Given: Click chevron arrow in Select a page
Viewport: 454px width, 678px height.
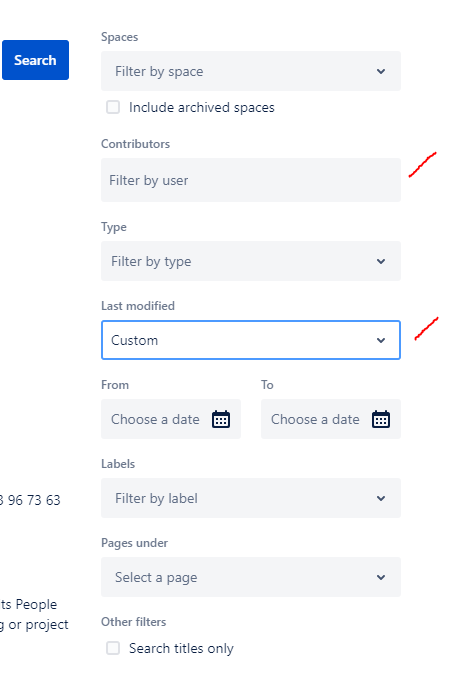Looking at the screenshot, I should (381, 577).
